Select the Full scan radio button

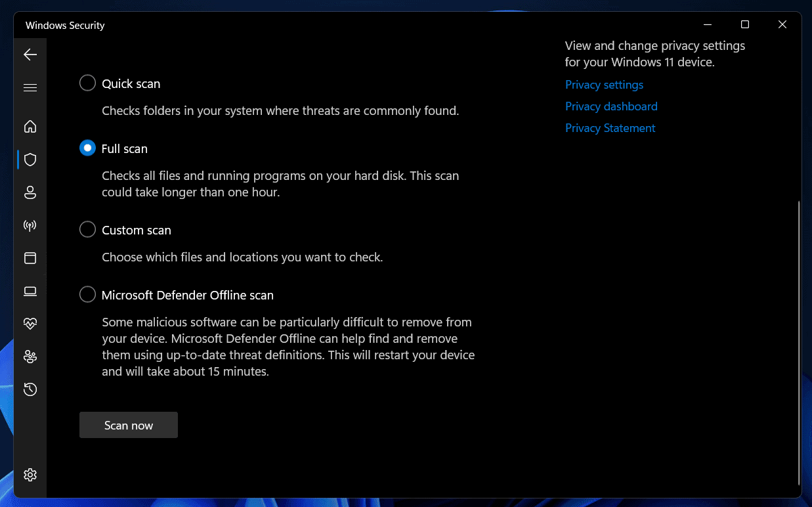87,148
